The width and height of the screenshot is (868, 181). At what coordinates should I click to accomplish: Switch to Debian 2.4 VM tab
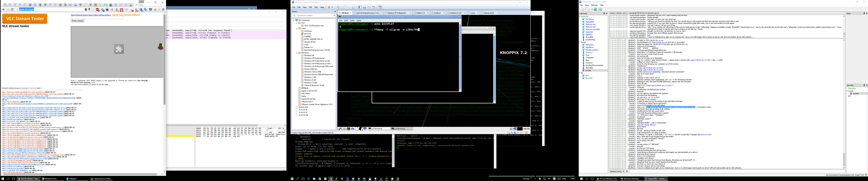pos(421,13)
